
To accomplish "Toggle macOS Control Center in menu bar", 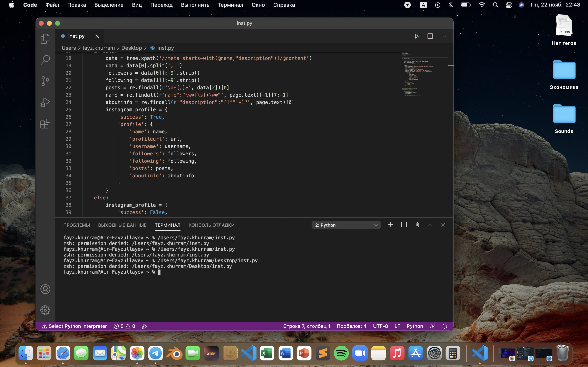I will [x=509, y=5].
